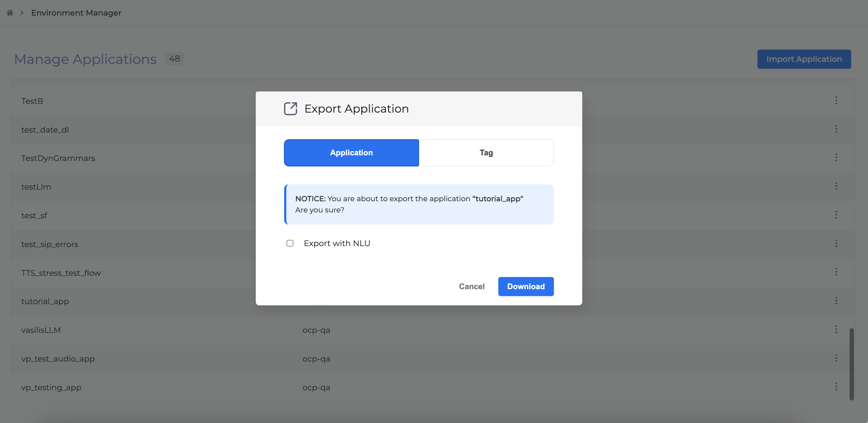This screenshot has width=868, height=423.
Task: Open the three-dot menu for test_date_dl
Action: tap(836, 129)
